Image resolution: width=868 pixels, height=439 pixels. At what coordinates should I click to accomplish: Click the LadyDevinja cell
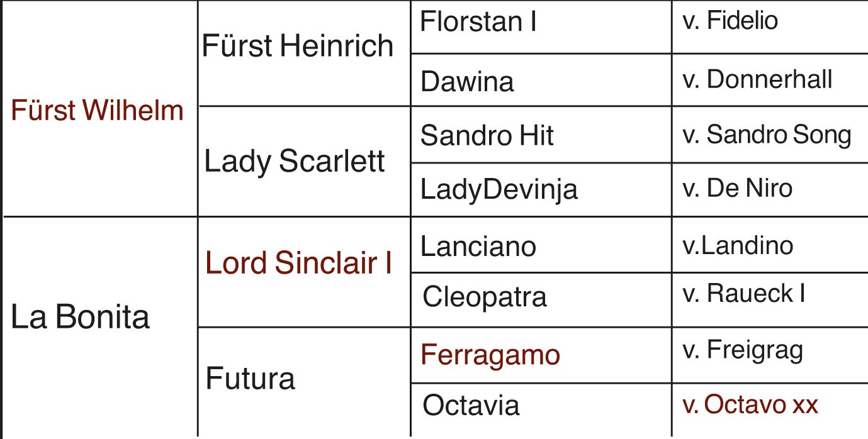click(x=499, y=189)
